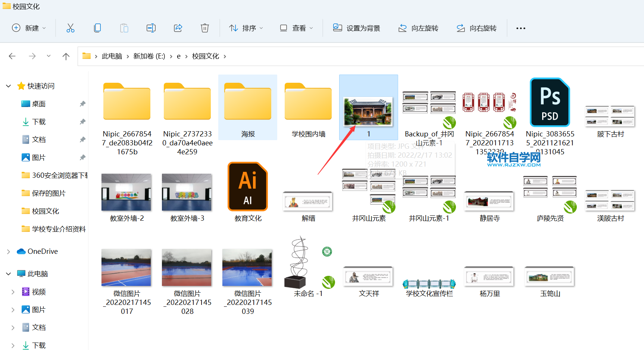
Task: Click the Cut scissors icon
Action: coord(71,28)
